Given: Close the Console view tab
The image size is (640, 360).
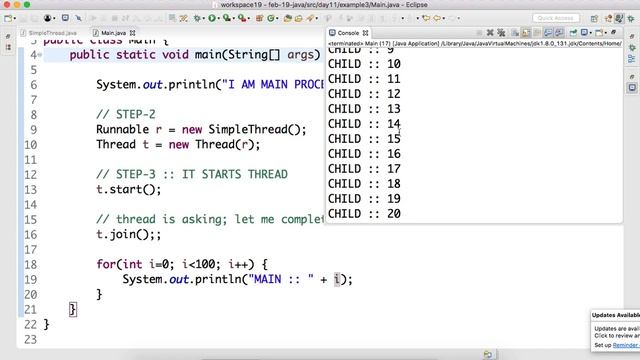Looking at the screenshot, I should tap(365, 33).
